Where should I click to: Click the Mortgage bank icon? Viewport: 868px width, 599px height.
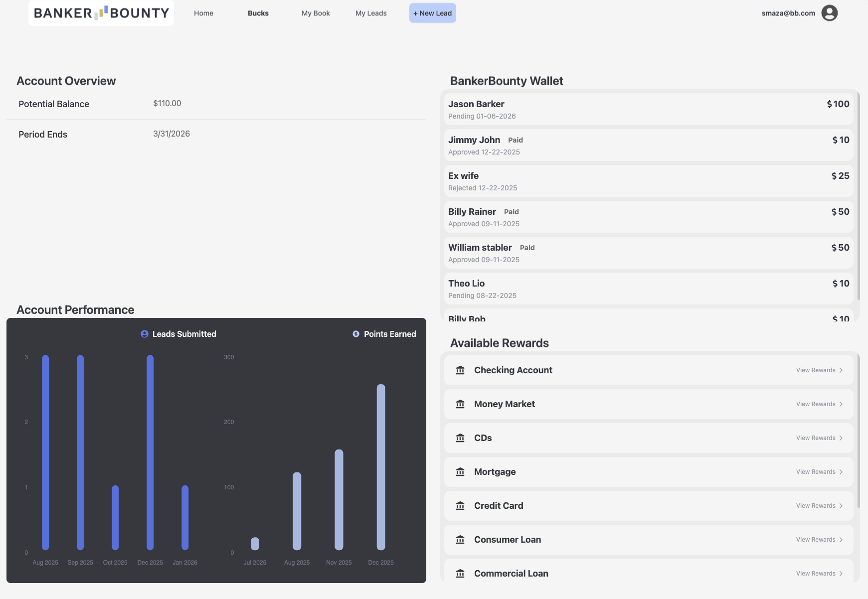460,472
